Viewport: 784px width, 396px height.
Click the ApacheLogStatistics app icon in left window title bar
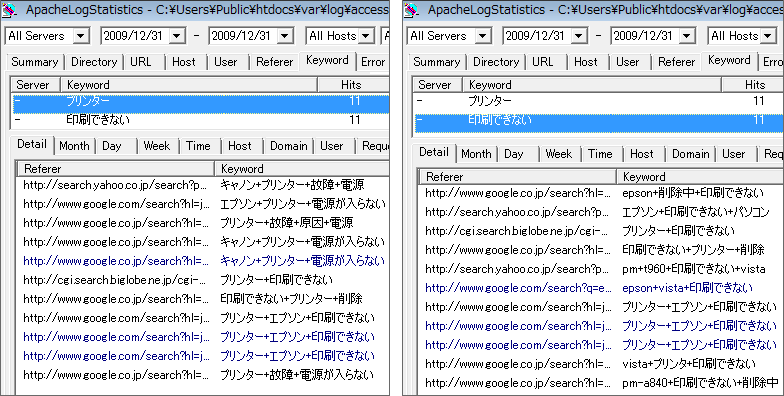[x=9, y=10]
